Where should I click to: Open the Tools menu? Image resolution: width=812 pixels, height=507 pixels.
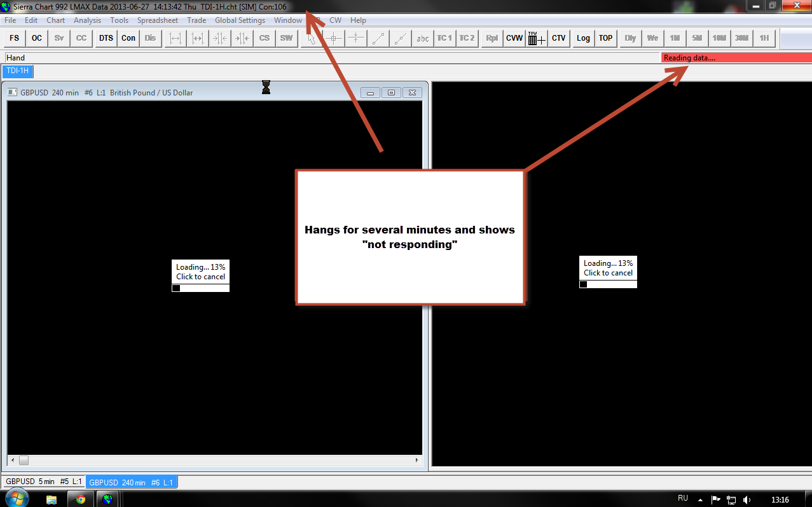tap(120, 20)
